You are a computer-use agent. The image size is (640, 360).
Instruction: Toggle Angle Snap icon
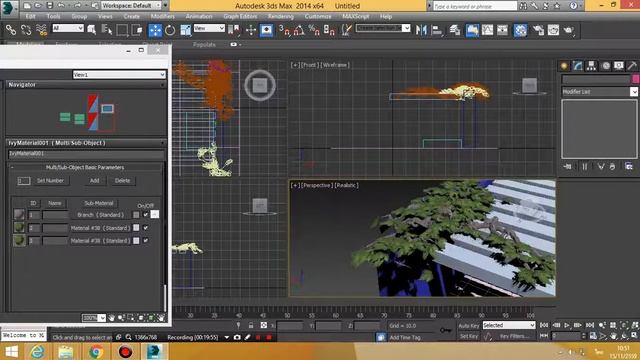point(299,30)
